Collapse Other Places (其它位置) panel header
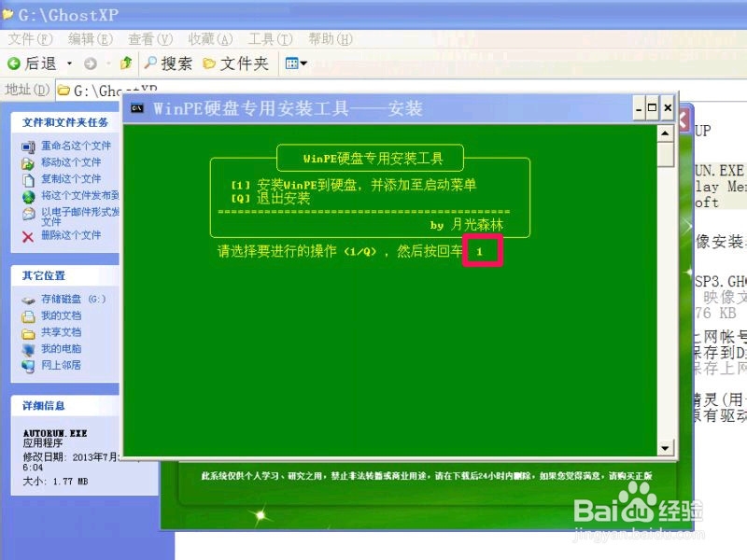Screen dimensions: 747x560 coord(65,275)
